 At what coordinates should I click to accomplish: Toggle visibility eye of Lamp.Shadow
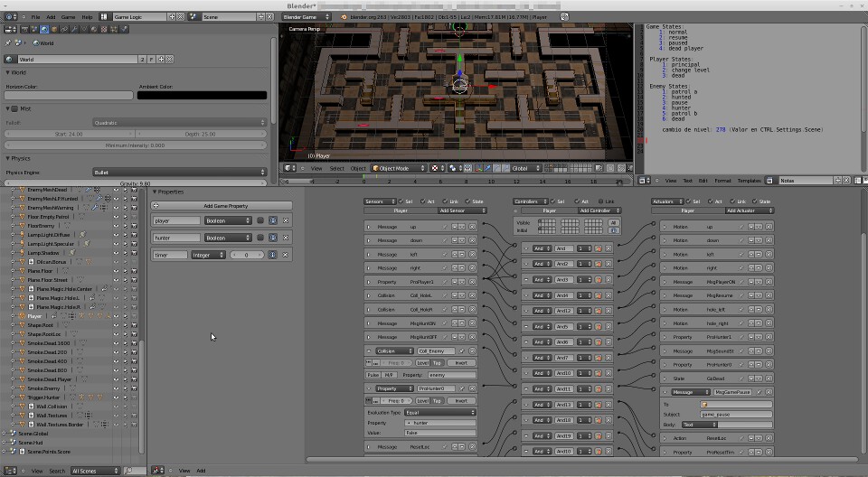(116, 253)
